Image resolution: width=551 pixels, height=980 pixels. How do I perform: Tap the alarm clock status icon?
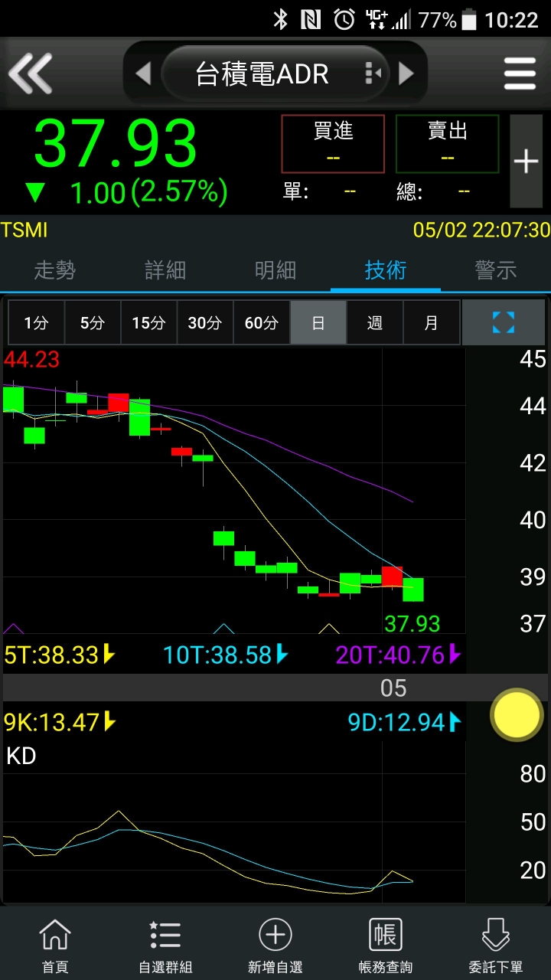tap(344, 19)
